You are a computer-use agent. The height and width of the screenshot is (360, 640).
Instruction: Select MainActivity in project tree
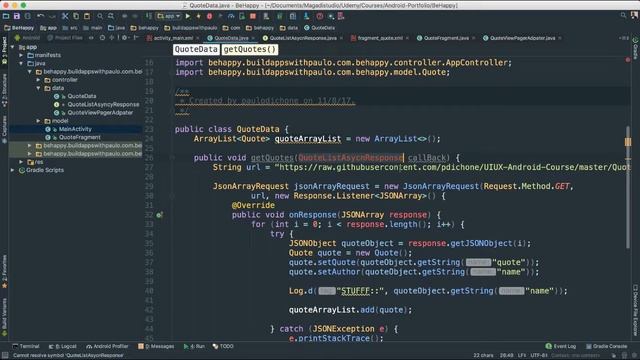click(x=75, y=129)
